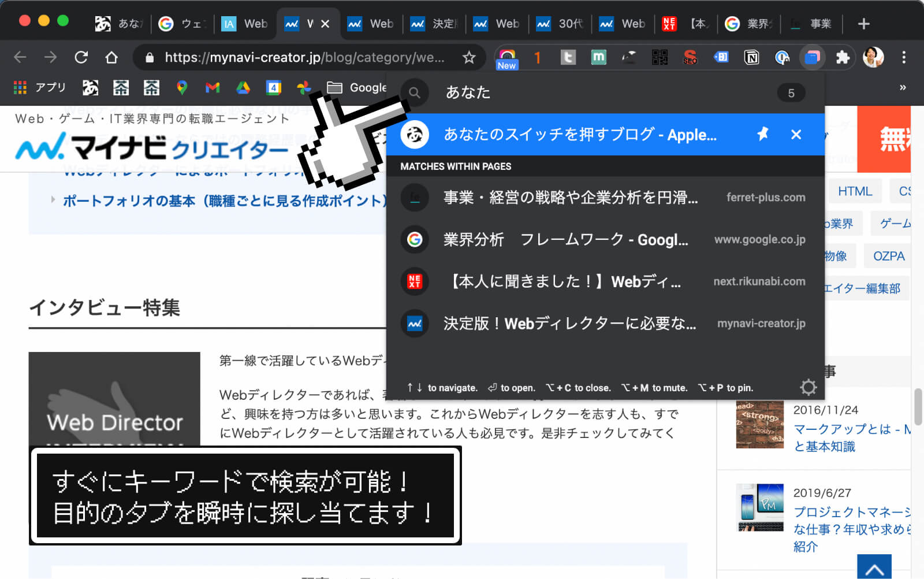Image resolution: width=924 pixels, height=579 pixels.
Task: Open the orange number 1 extension
Action: pos(538,57)
